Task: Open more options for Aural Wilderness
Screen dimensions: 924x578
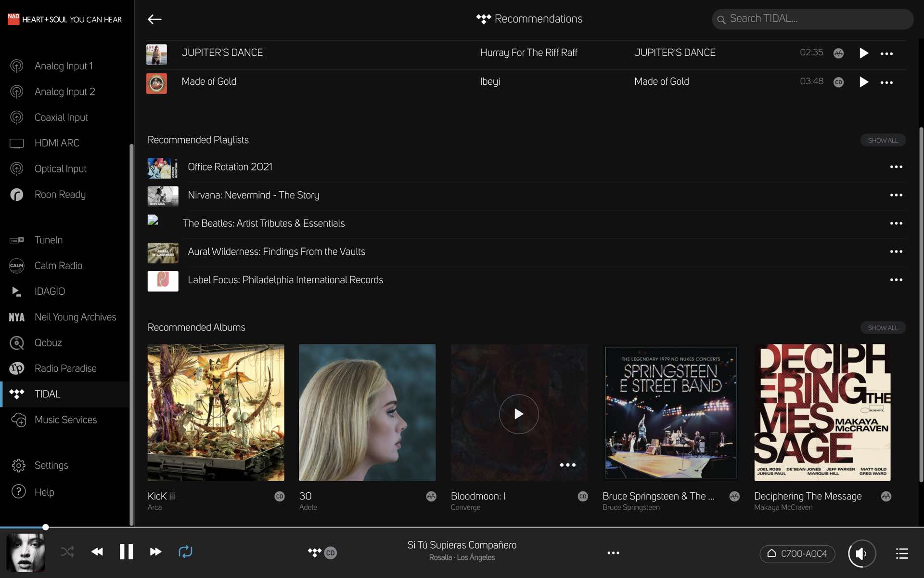Action: [x=896, y=251]
